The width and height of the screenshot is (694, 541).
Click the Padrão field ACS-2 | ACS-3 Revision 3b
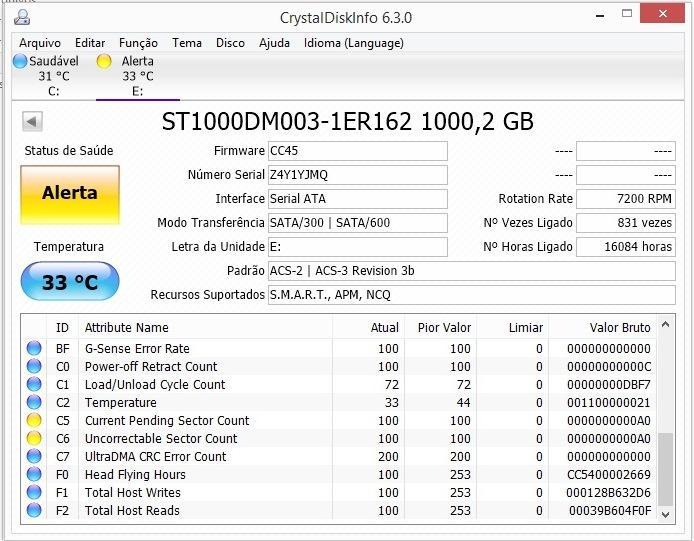tap(472, 270)
